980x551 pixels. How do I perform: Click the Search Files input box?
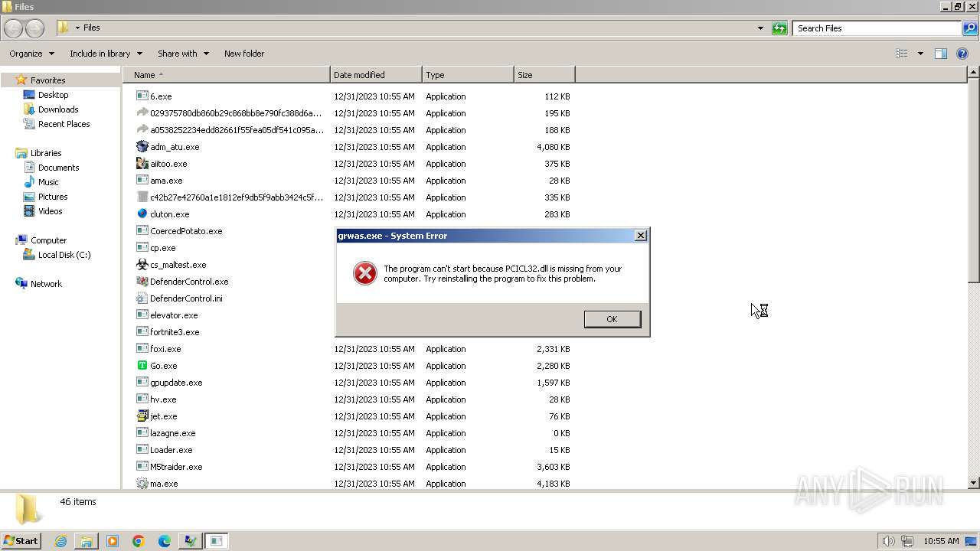pos(877,28)
